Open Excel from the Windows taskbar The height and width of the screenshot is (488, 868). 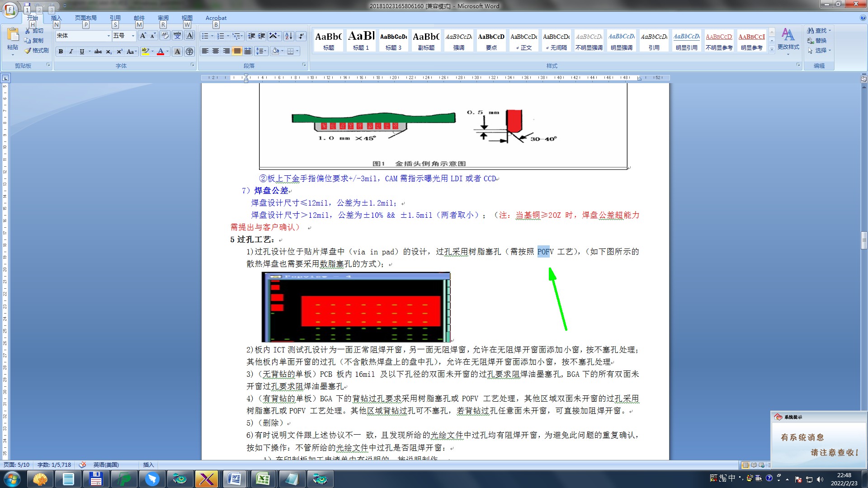pyautogui.click(x=263, y=479)
